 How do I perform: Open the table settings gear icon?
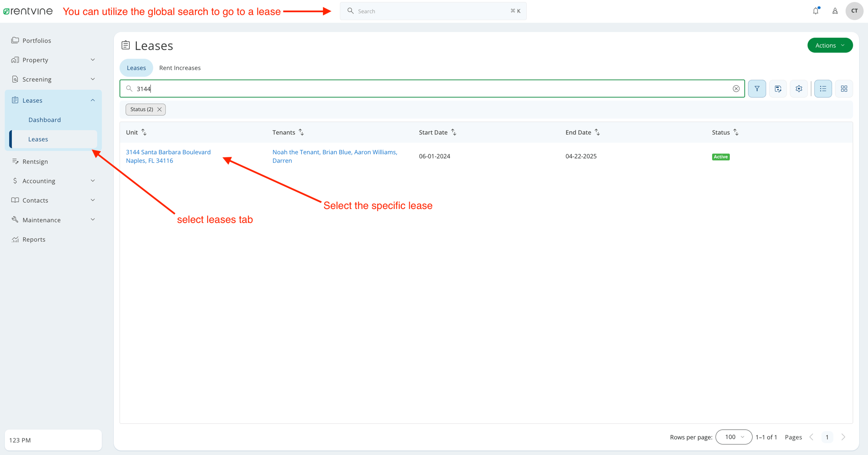click(799, 88)
